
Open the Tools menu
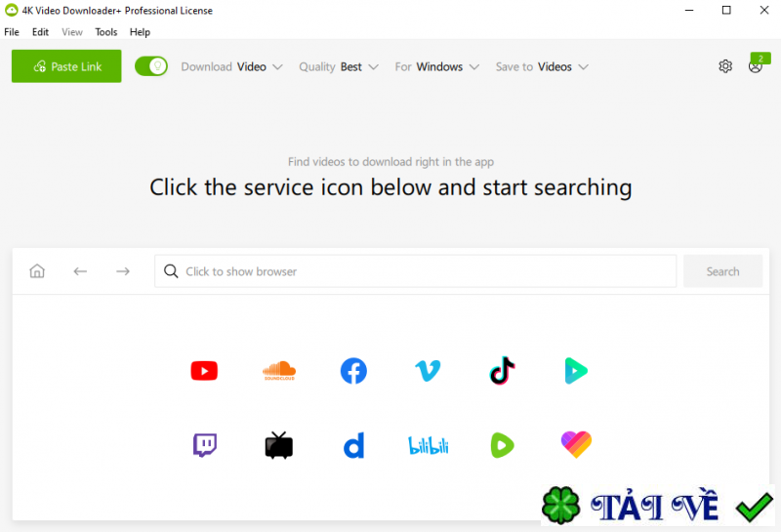point(106,32)
